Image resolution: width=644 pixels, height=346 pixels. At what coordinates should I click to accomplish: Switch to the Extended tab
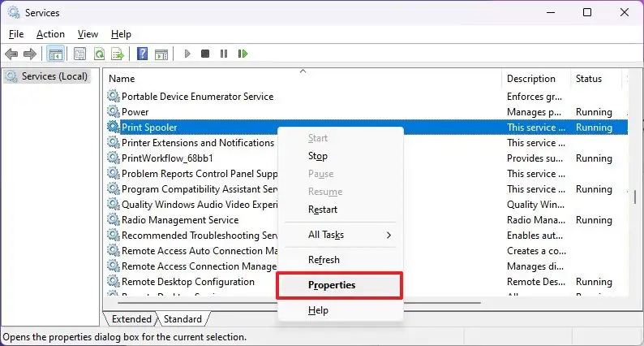131,319
